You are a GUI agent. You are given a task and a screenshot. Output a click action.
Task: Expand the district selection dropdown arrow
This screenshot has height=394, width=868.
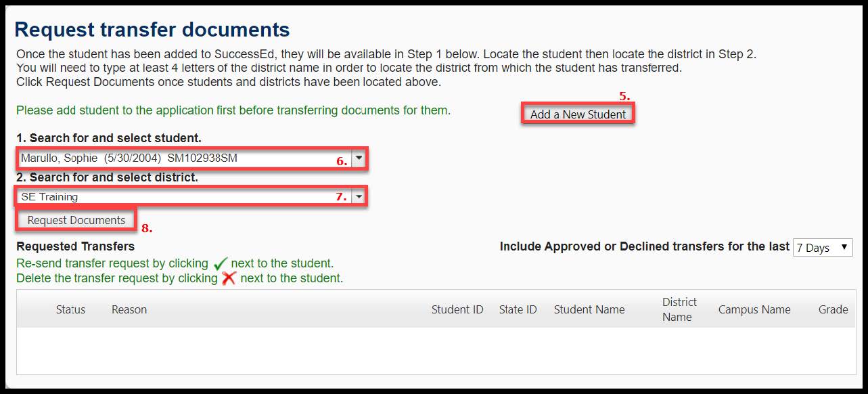(x=359, y=197)
